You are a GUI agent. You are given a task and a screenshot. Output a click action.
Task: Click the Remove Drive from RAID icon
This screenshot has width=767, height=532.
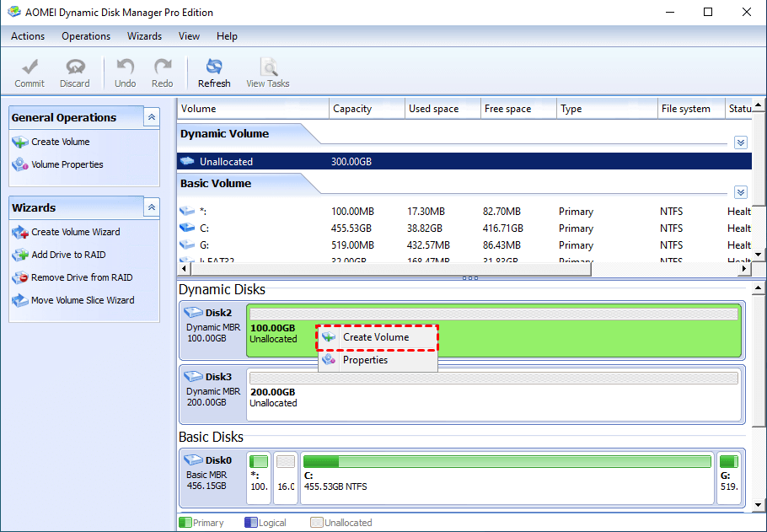click(x=20, y=277)
